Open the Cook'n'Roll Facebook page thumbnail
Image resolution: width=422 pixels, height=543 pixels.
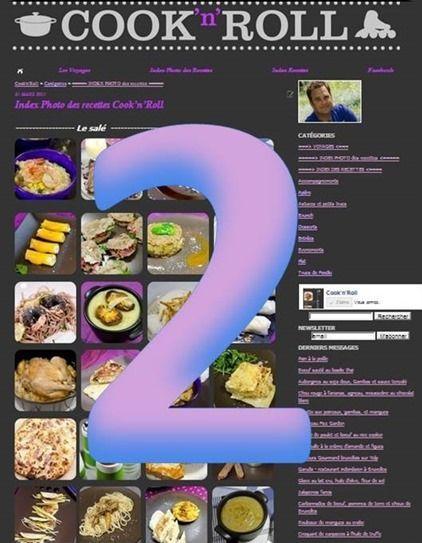click(308, 299)
